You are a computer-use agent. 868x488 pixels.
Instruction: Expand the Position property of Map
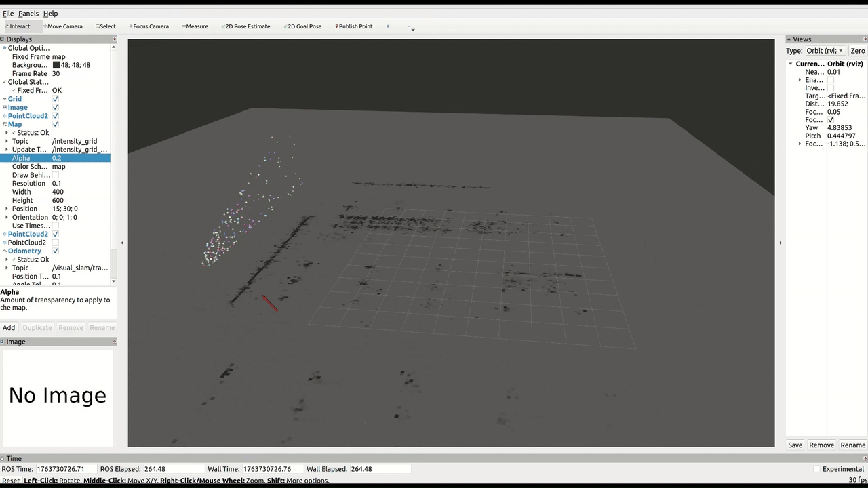(7, 209)
